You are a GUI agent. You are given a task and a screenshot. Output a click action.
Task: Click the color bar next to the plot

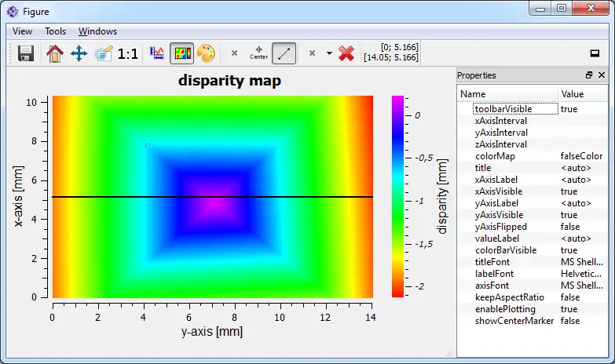[397, 196]
